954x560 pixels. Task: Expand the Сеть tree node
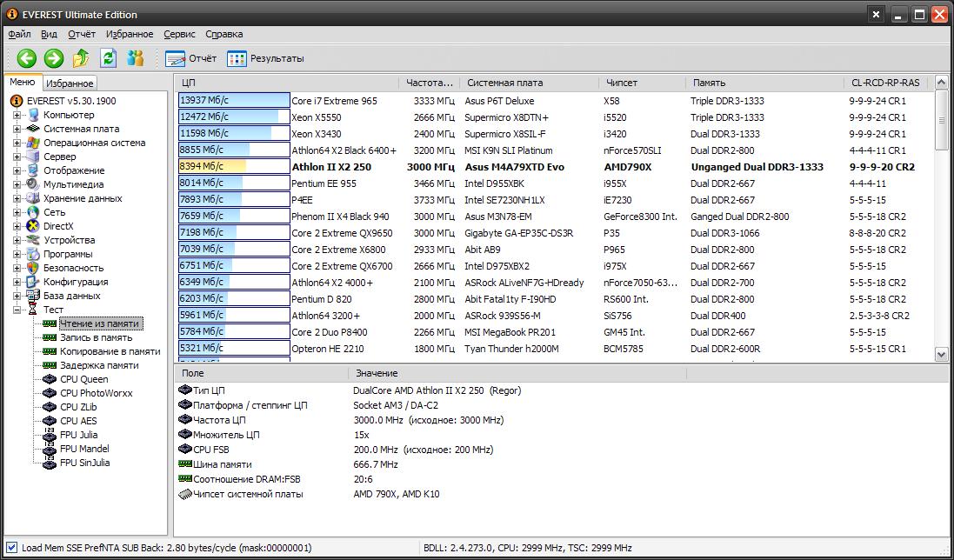17,212
